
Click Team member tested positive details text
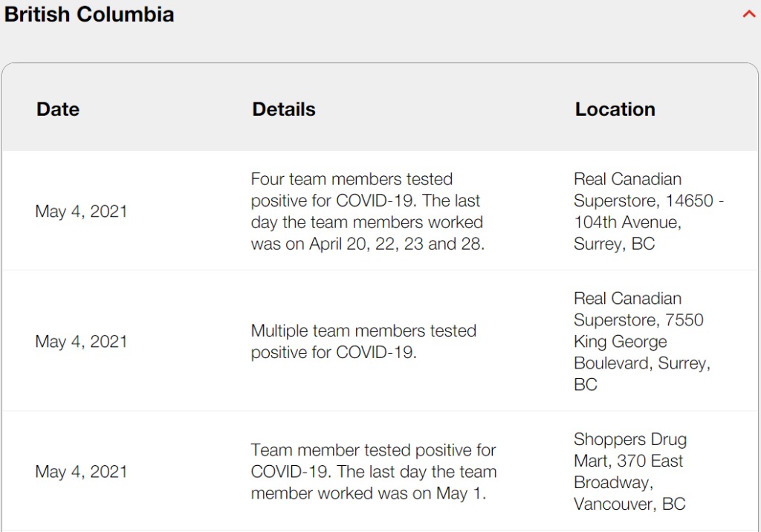(373, 471)
